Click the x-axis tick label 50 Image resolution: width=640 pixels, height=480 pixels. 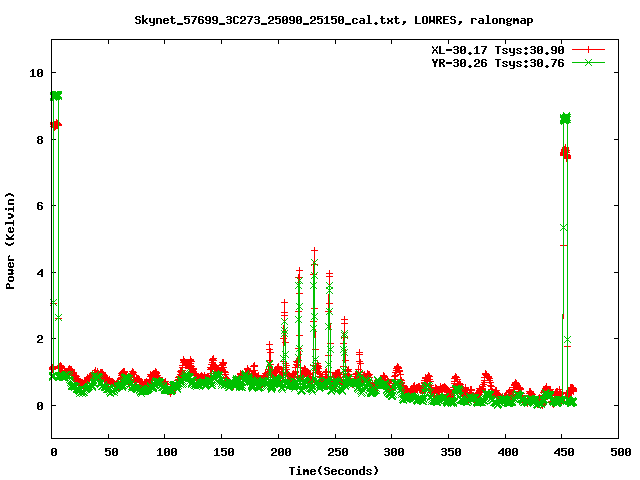(111, 452)
